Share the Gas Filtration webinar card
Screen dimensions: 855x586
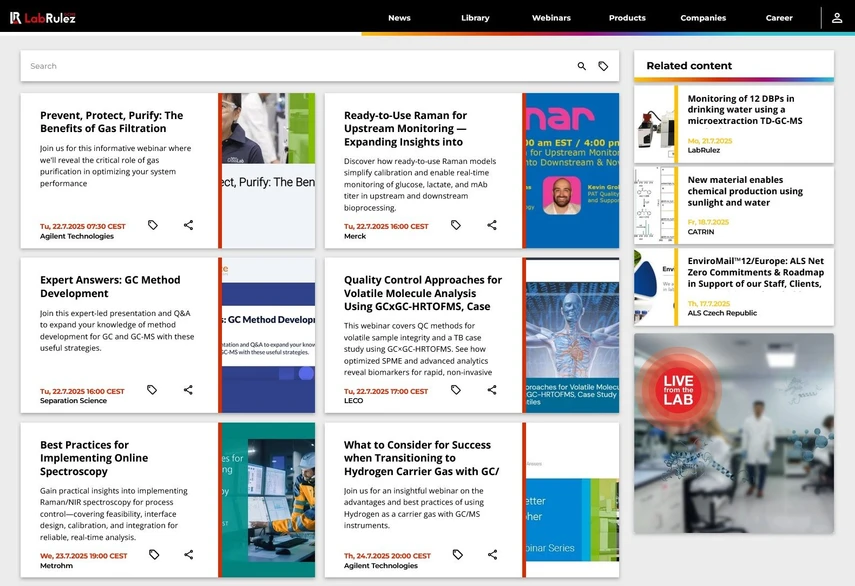click(188, 225)
